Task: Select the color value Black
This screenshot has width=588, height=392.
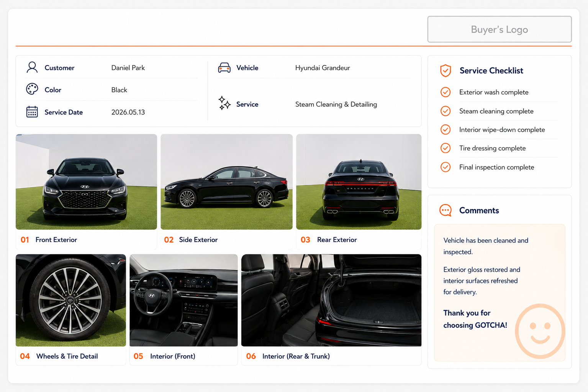Action: (119, 90)
